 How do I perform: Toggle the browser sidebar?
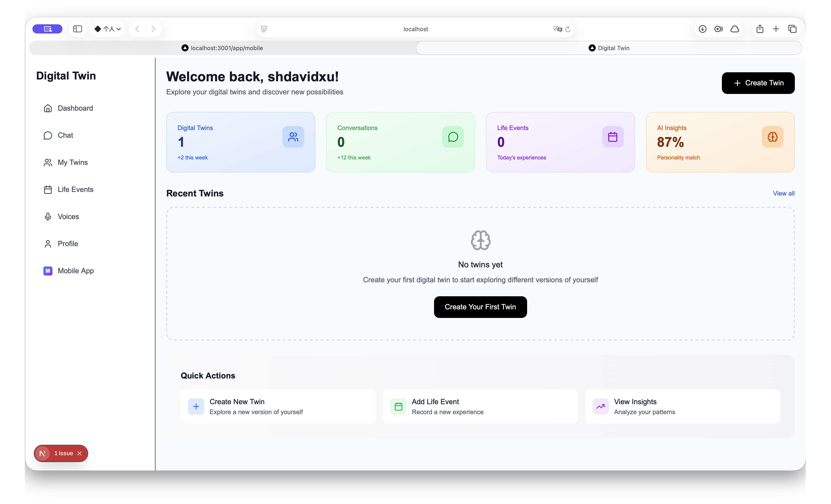tap(77, 29)
